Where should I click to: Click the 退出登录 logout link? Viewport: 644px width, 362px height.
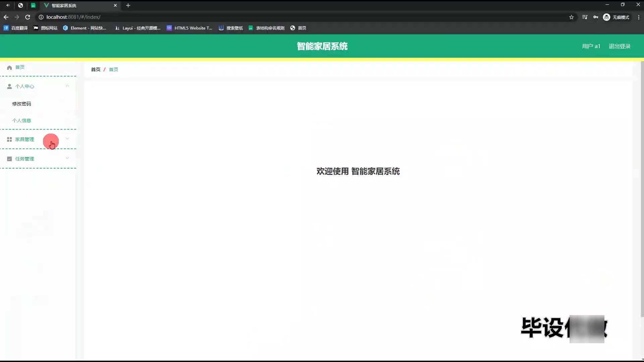pyautogui.click(x=620, y=46)
